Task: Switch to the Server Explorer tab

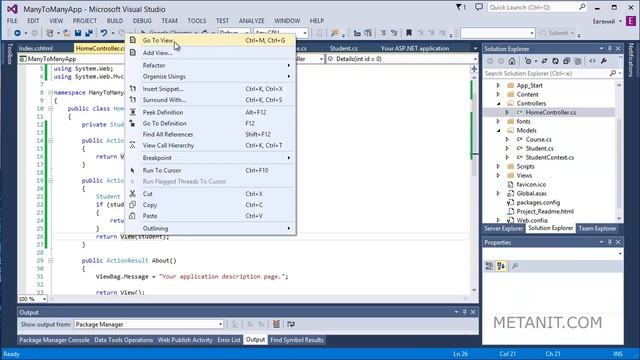Action: [x=504, y=229]
